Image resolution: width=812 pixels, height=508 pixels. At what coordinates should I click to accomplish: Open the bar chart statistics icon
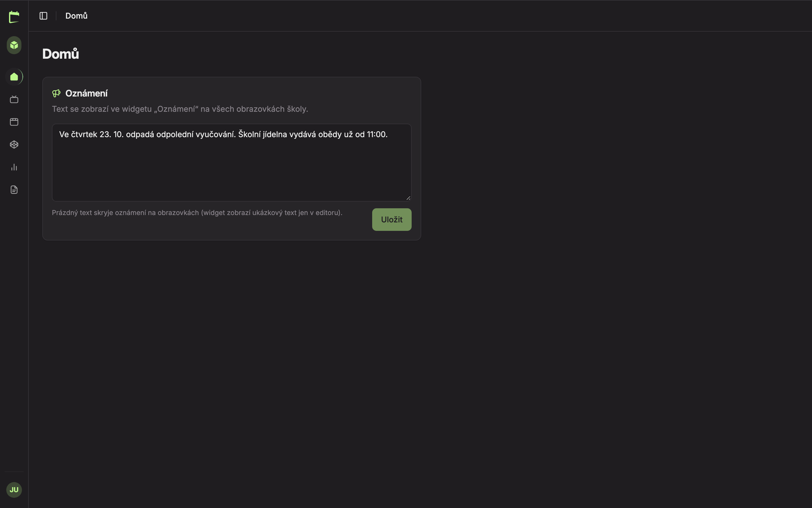tap(14, 167)
